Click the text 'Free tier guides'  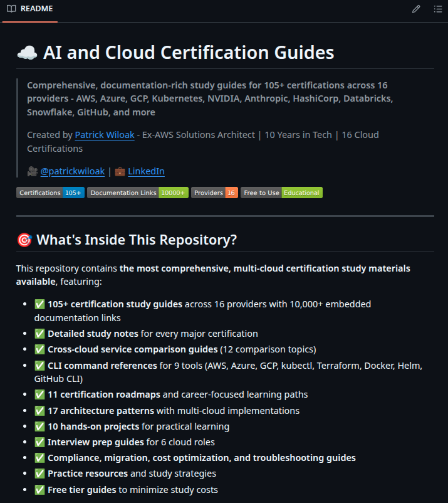(x=82, y=490)
